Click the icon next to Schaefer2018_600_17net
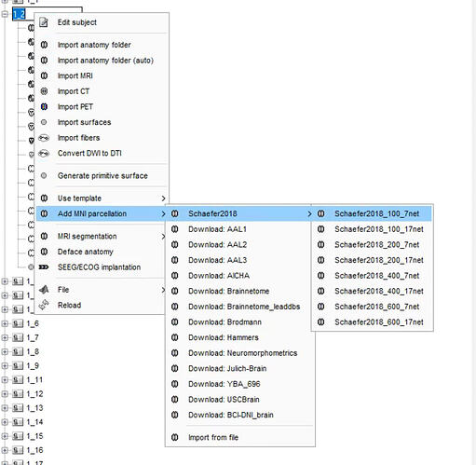The width and height of the screenshot is (476, 465). click(321, 322)
